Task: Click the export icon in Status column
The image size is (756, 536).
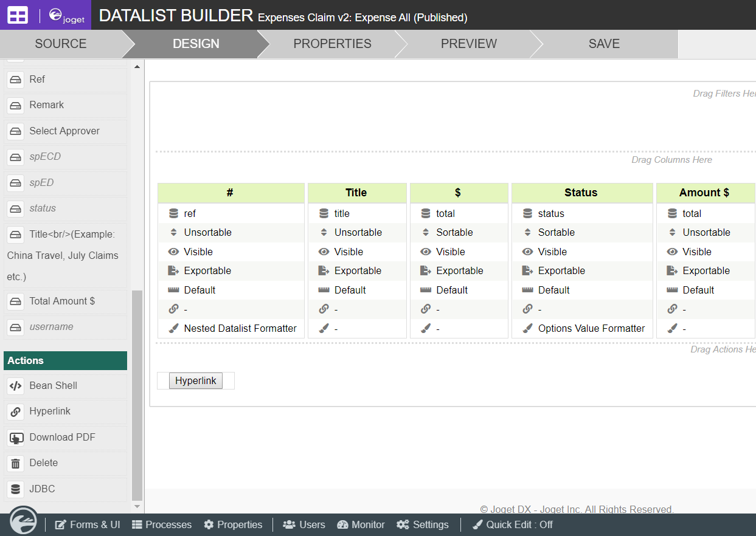Action: click(527, 271)
